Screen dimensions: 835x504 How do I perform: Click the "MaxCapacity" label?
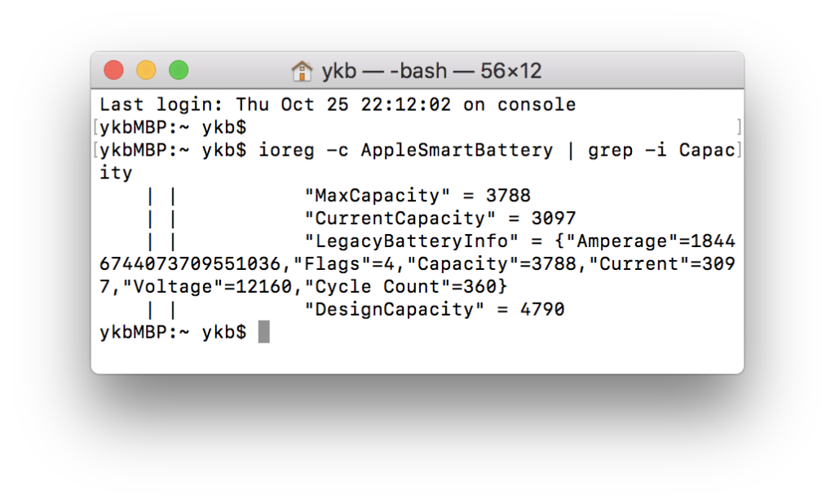pos(377,196)
